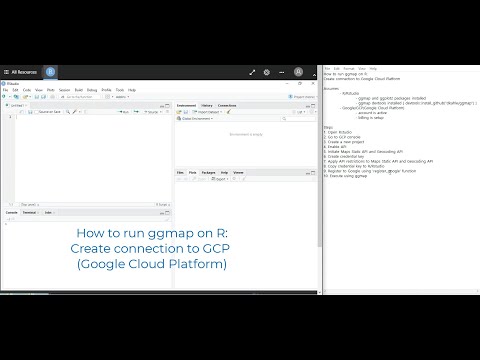
Task: Clear console with the broom icon
Action: tap(167, 219)
